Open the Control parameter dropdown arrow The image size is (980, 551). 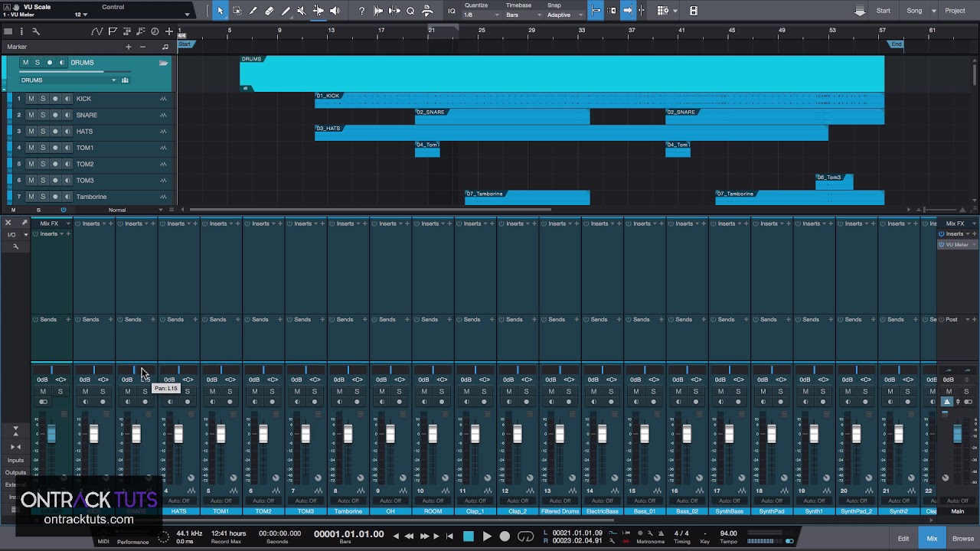point(187,15)
